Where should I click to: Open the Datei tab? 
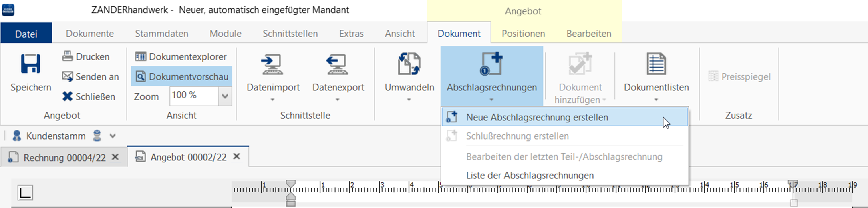coord(26,34)
